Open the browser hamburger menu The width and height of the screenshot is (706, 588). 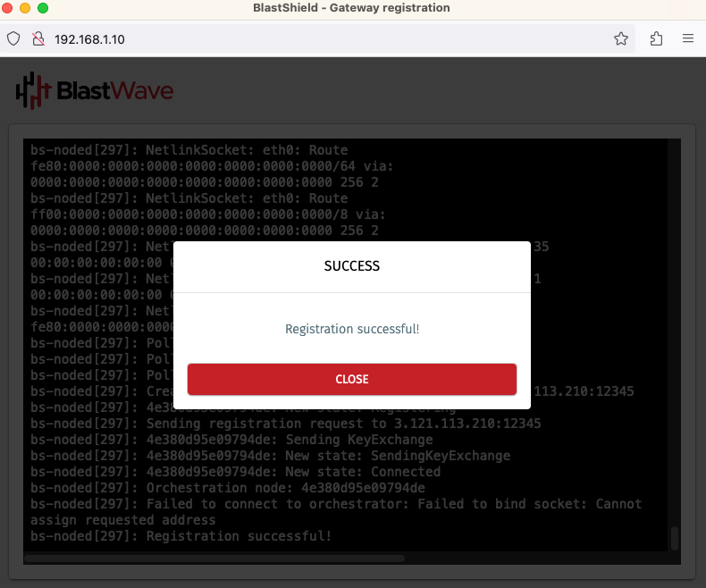[x=688, y=39]
